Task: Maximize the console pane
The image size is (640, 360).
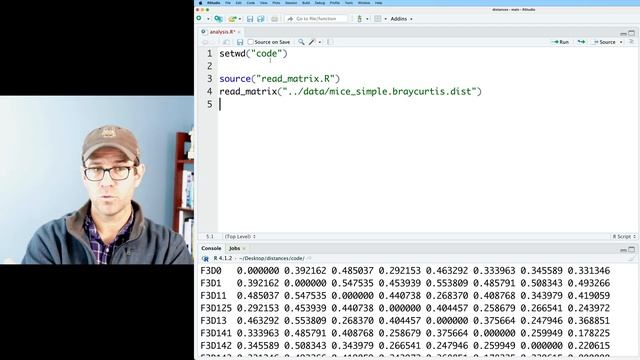Action: pos(631,249)
